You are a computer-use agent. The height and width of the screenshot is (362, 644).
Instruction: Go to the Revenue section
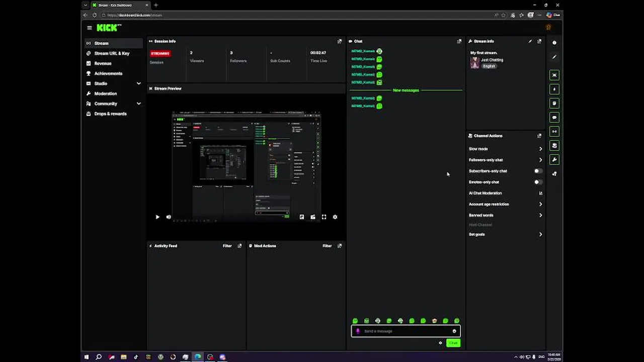pos(114,63)
